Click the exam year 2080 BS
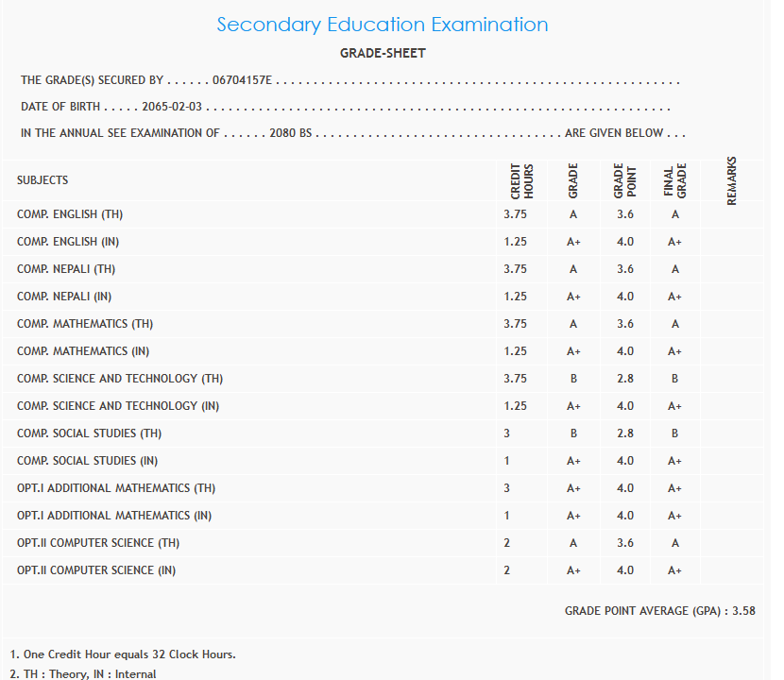This screenshot has height=680, width=784. [290, 133]
